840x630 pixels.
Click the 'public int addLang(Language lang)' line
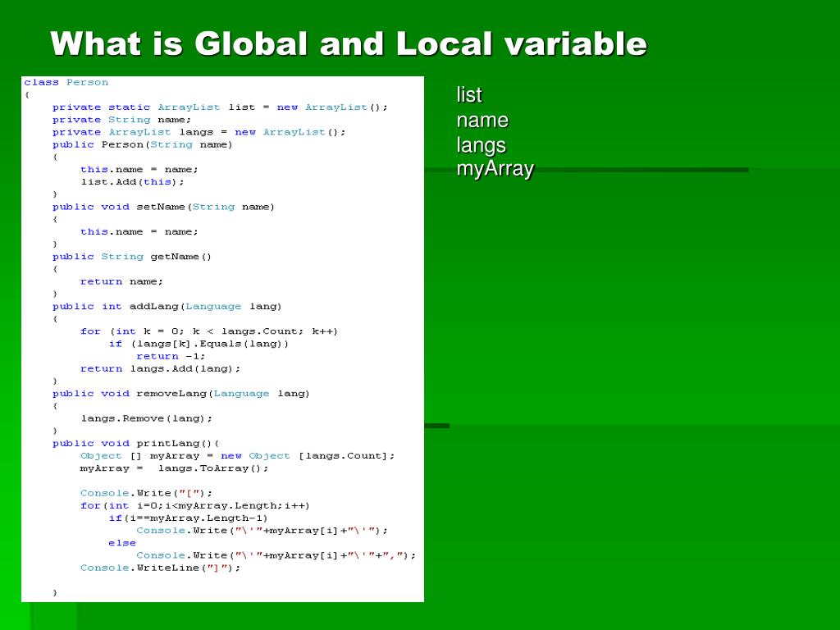(167, 307)
